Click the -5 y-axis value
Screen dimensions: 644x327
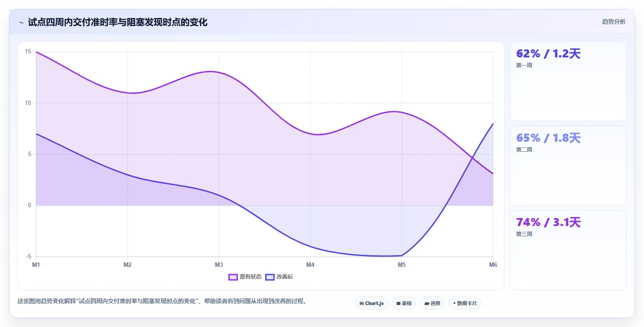[29, 257]
